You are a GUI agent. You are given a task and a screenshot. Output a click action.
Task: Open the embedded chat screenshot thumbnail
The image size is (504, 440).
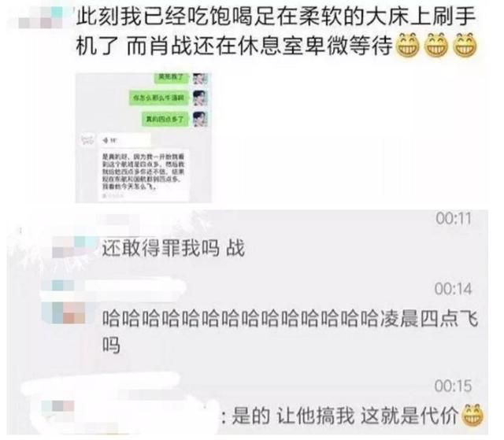[143, 138]
